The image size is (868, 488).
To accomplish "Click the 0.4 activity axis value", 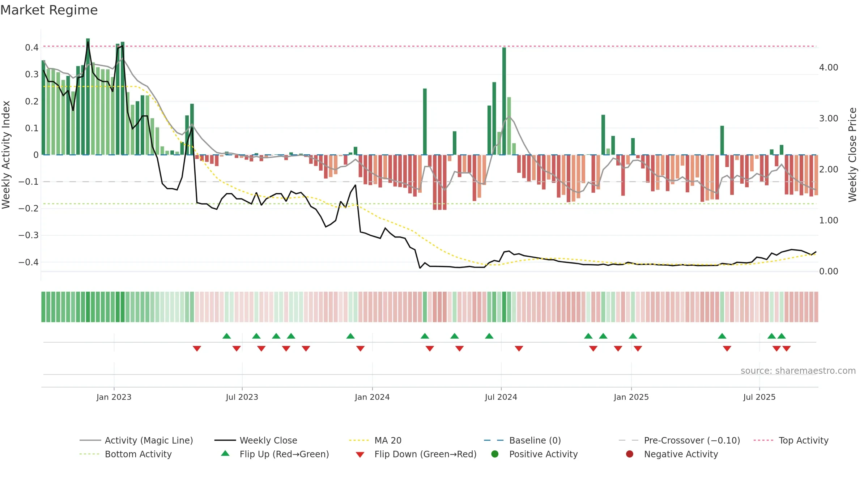I will [32, 48].
